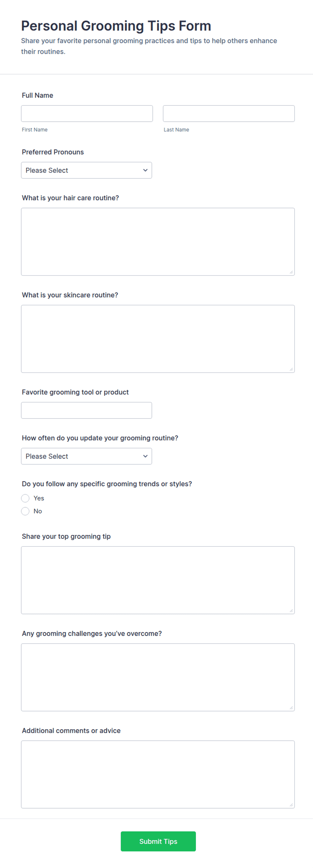313x868 pixels.
Task: Focus the Favorite grooming tool or product field
Action: (86, 410)
